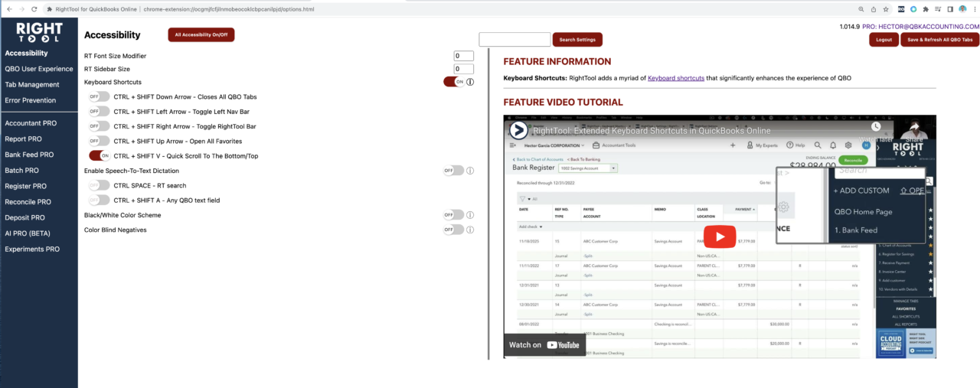
Task: Select Accessibility in the sidebar
Action: click(x=26, y=54)
